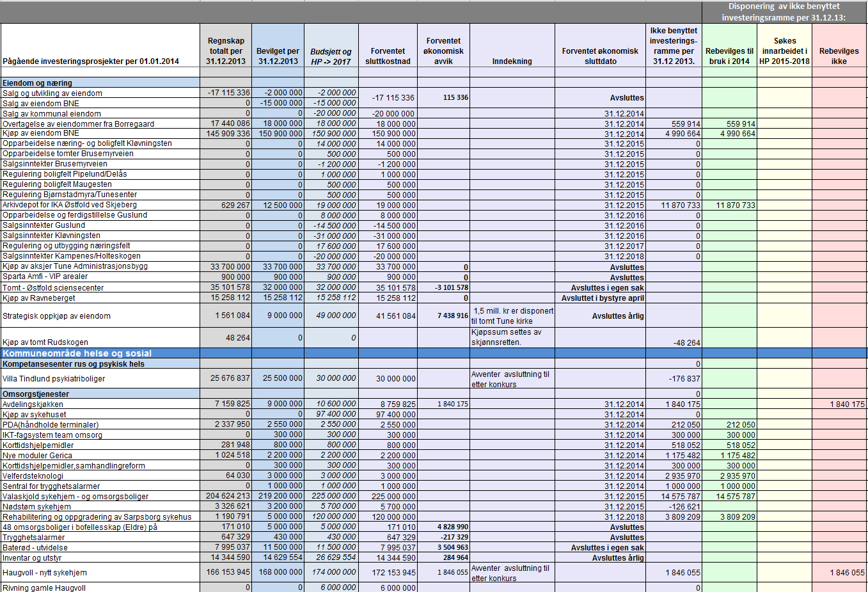Select row 'Salg og utvikling av eiendom'
Viewport: 868px width, 592px height.
tap(52, 93)
